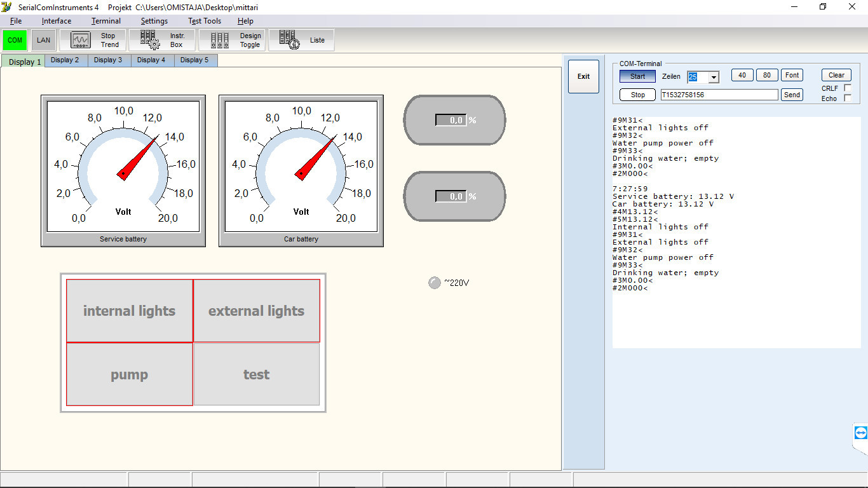Click the green COM connection indicator
The image size is (868, 488).
15,40
